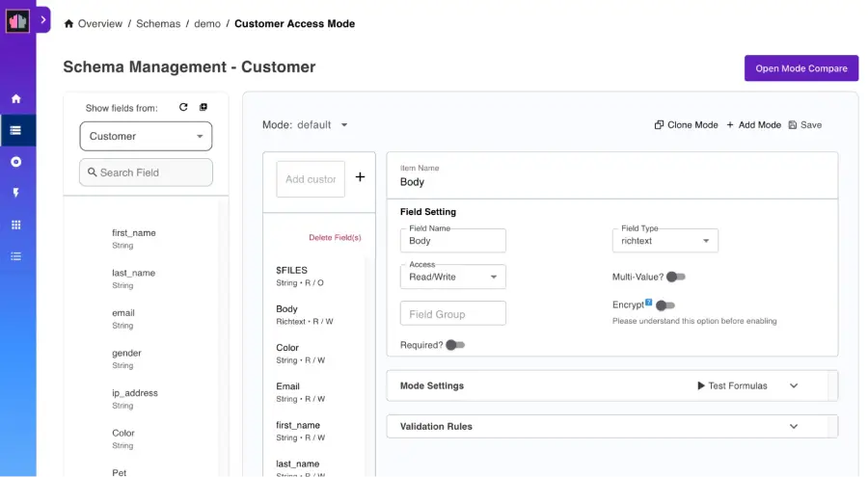
Task: Select email in source fields list
Action: tap(122, 319)
